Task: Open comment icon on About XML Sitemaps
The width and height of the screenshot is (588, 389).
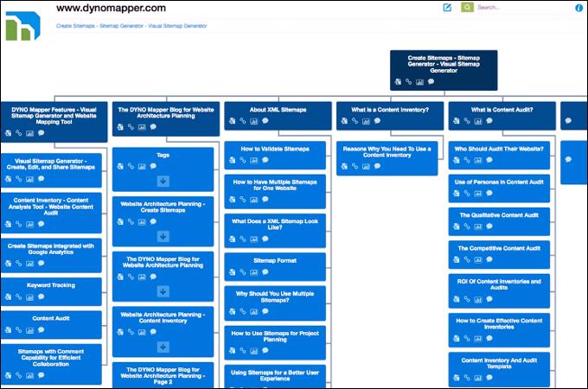Action: [265, 121]
